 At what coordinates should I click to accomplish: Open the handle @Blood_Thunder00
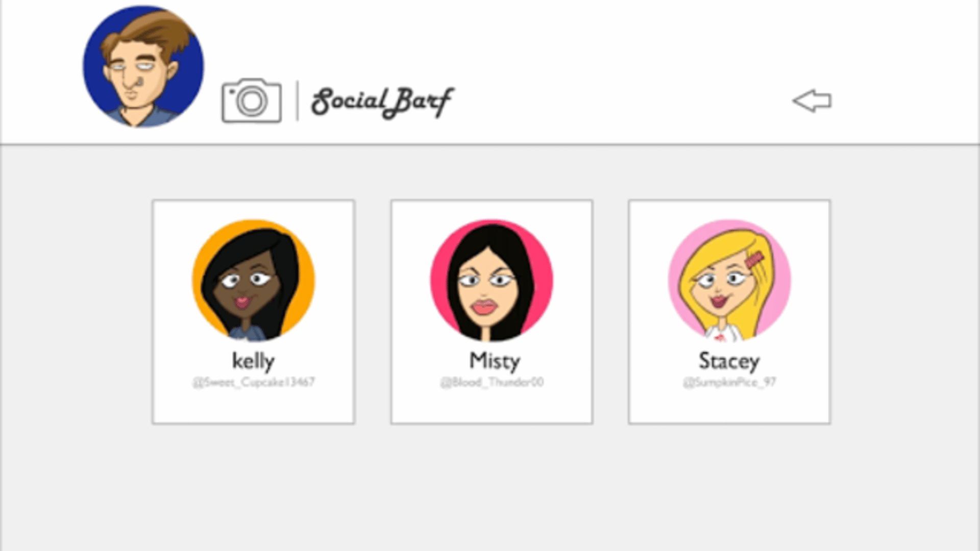coord(492,382)
